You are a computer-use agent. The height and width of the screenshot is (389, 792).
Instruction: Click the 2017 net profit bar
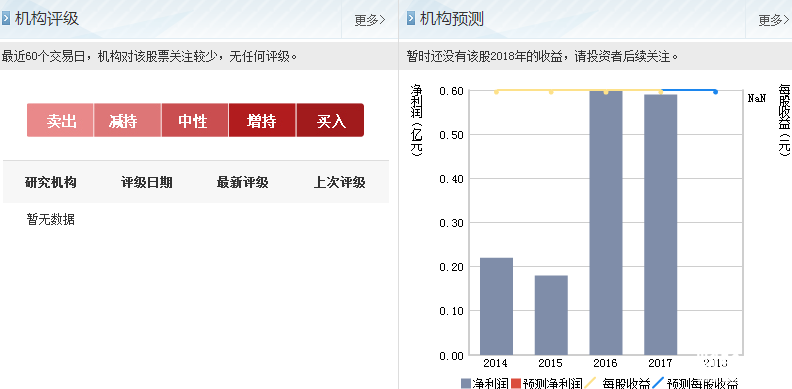661,225
